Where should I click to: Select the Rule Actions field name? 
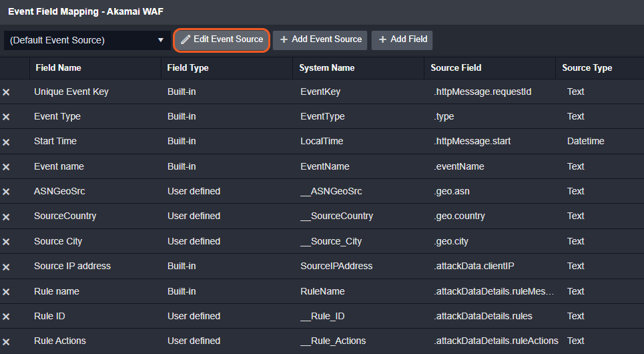point(59,341)
